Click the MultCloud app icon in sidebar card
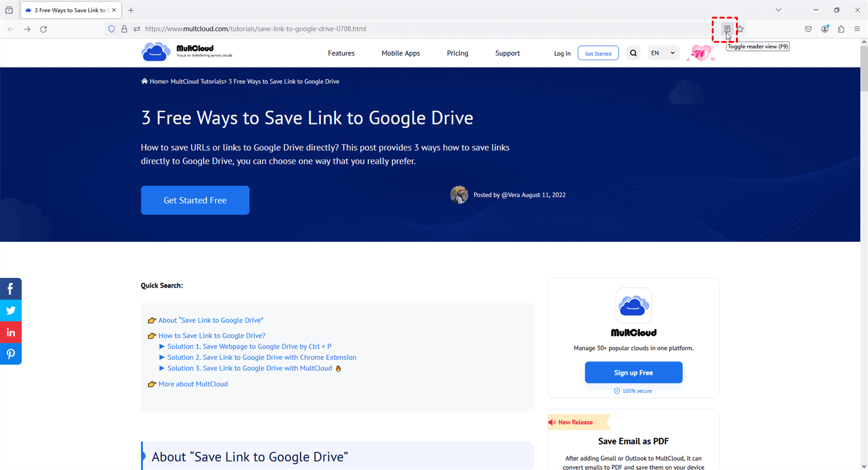The image size is (868, 470). coord(634,305)
